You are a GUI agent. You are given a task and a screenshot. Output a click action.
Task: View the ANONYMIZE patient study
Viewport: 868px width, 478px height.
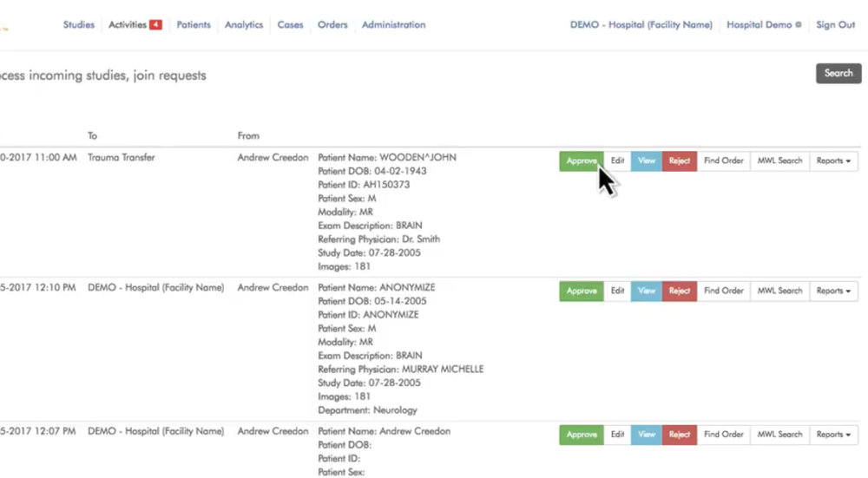tap(647, 291)
